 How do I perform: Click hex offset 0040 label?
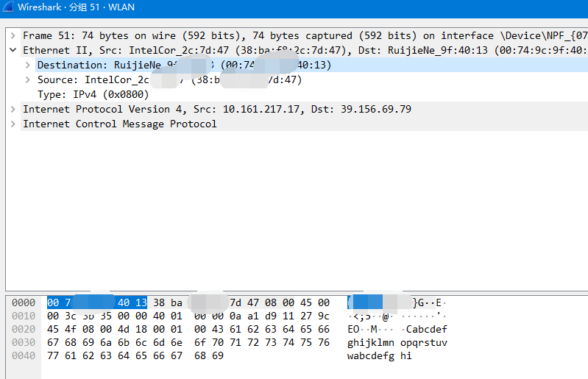tap(24, 355)
